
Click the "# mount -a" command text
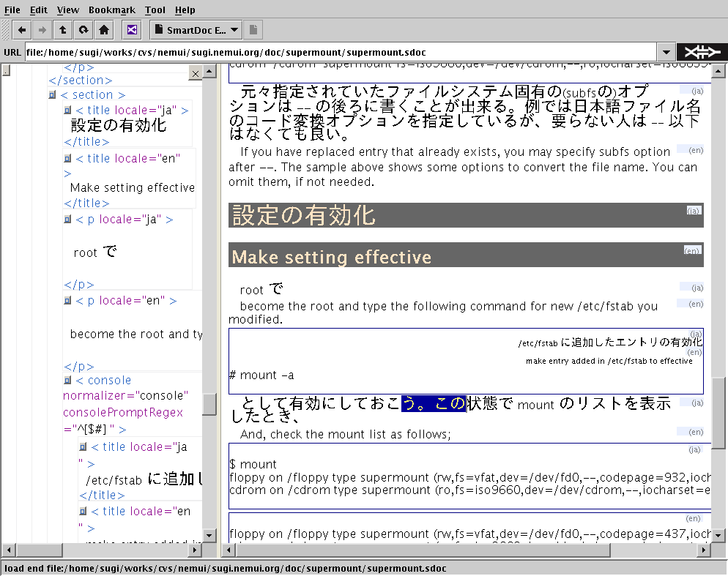(x=261, y=375)
